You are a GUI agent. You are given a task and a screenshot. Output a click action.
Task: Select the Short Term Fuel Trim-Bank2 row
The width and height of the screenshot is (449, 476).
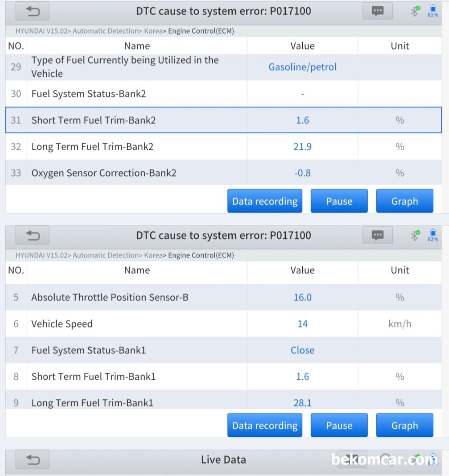223,120
